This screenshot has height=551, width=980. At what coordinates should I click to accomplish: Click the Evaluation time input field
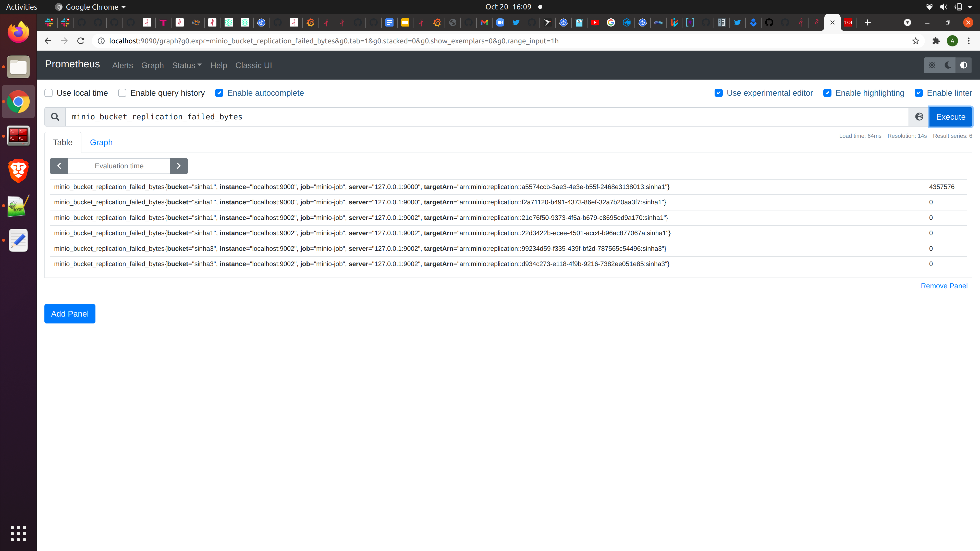119,166
